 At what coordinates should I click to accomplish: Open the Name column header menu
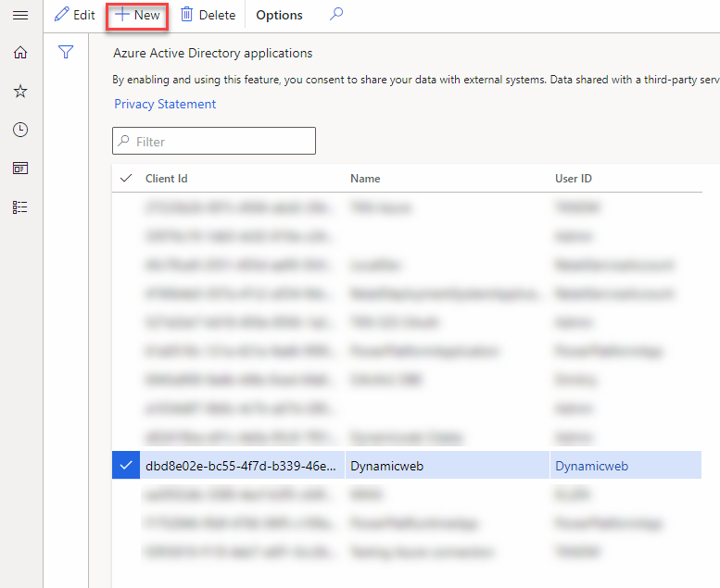[x=365, y=179]
